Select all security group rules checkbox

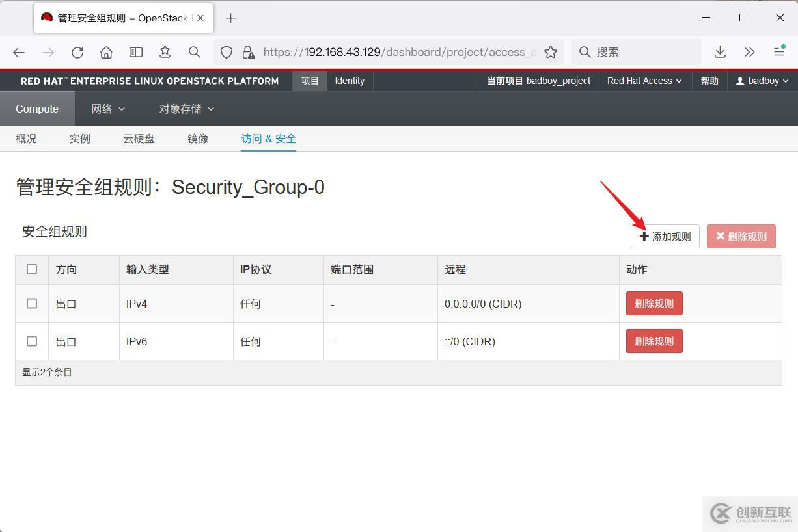click(32, 269)
